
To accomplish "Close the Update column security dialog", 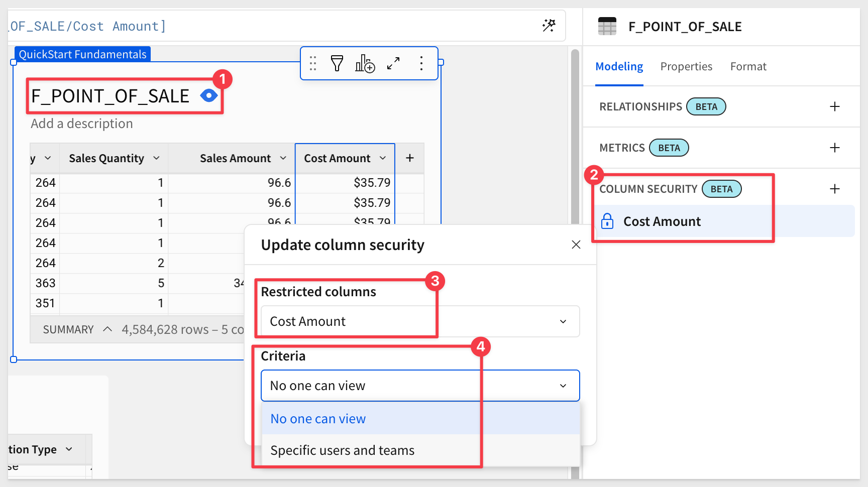I will point(576,245).
